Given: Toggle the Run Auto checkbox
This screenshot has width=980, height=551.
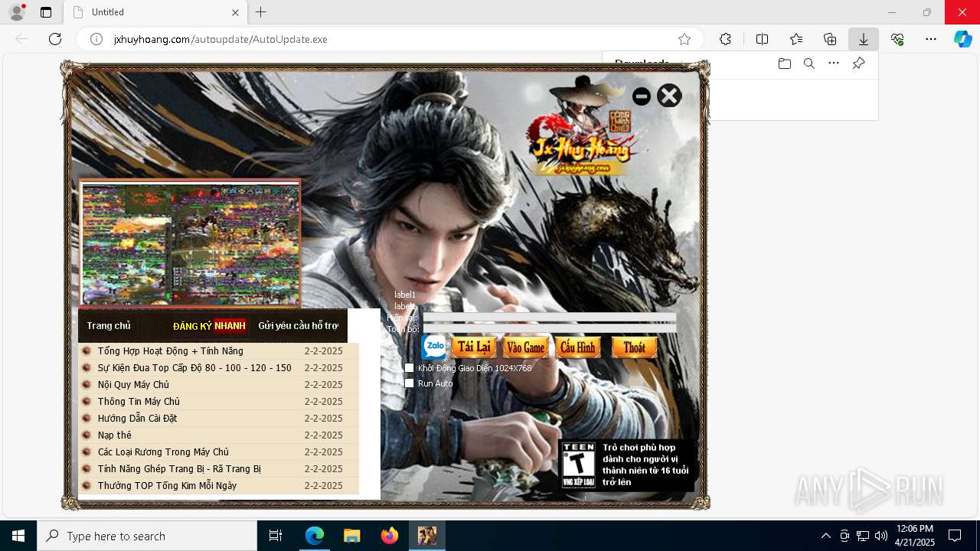Looking at the screenshot, I should [x=410, y=383].
